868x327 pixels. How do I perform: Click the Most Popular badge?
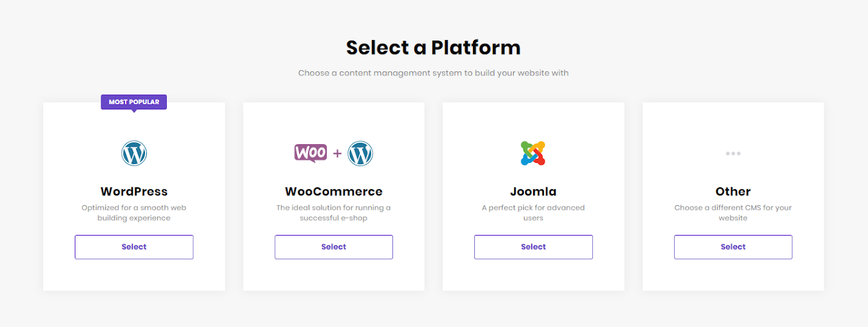[134, 102]
